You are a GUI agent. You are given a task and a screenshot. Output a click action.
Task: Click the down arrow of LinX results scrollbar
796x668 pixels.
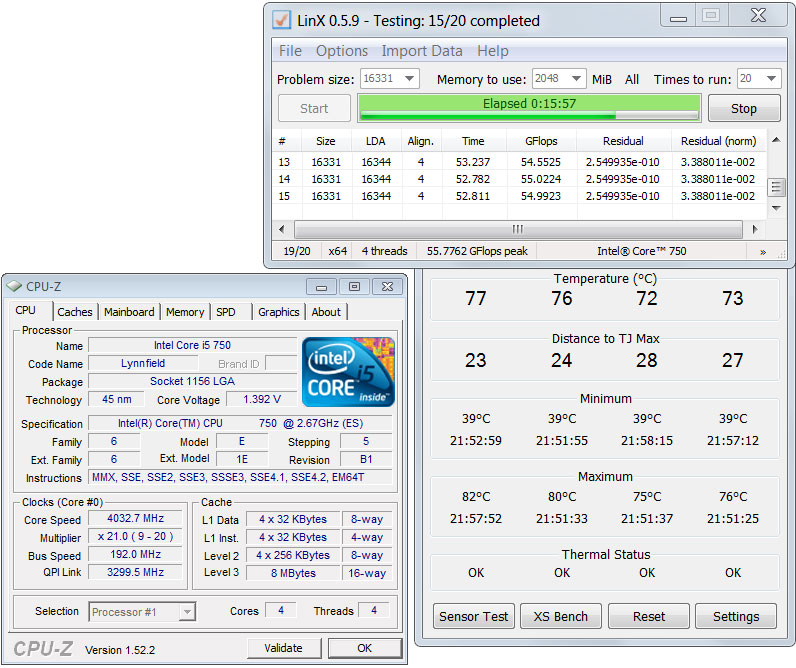(776, 208)
